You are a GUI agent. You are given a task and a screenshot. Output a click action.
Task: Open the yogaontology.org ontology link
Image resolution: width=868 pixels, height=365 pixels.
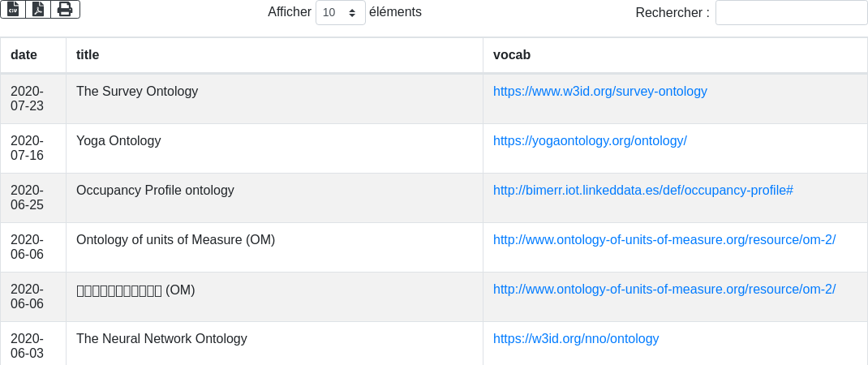pos(590,140)
